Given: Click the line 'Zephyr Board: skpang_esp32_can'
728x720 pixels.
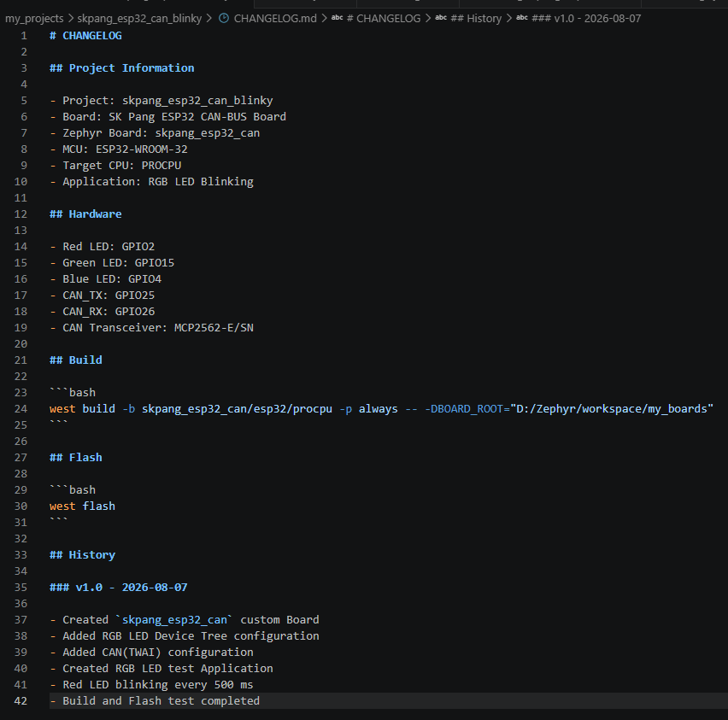Looking at the screenshot, I should click(x=155, y=133).
